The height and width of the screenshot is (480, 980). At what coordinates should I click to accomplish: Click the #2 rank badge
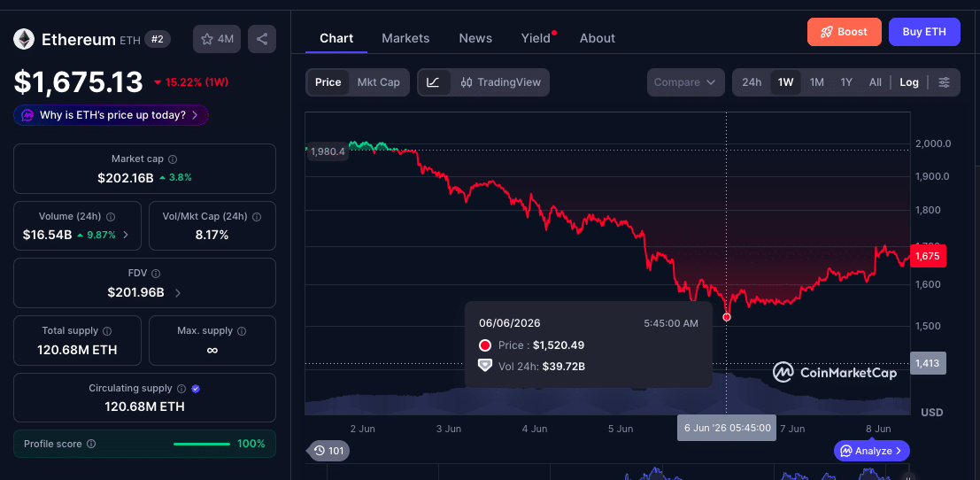click(158, 39)
